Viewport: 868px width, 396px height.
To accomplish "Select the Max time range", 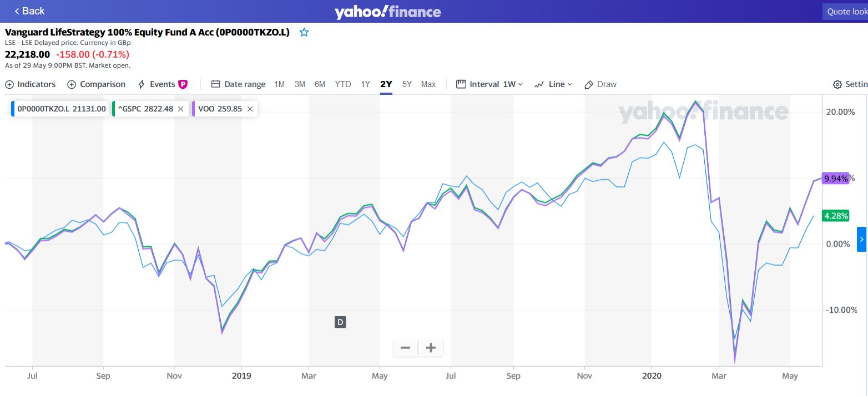I will pyautogui.click(x=428, y=84).
